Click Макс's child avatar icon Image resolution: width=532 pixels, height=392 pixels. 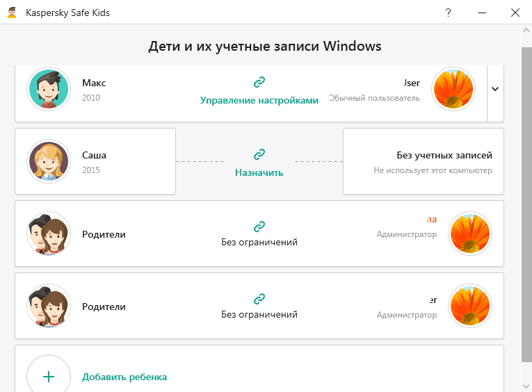[49, 90]
